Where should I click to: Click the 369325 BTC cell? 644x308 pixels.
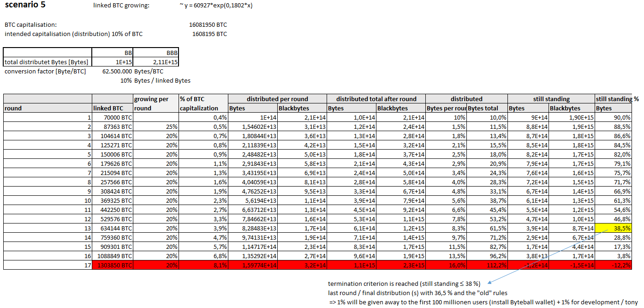(x=113, y=200)
